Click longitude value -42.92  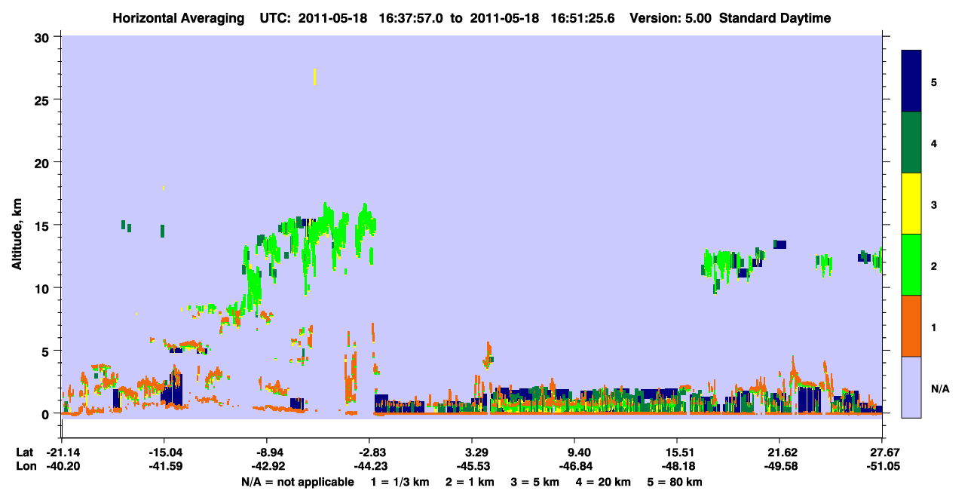(267, 467)
